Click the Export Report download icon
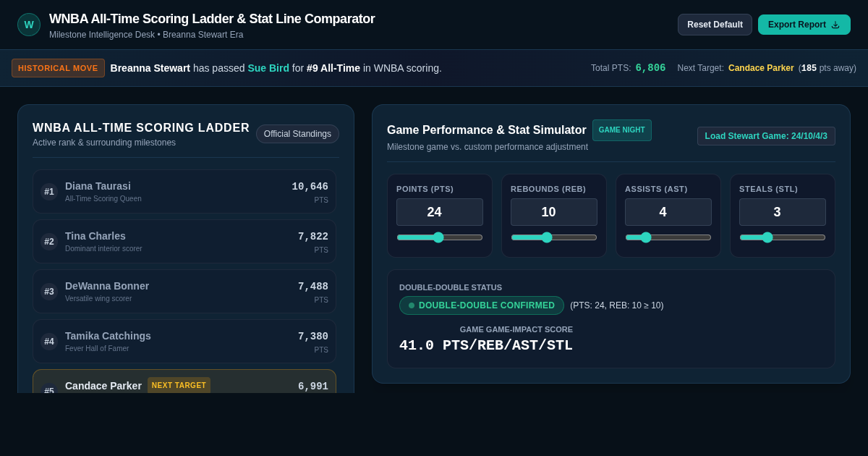The height and width of the screenshot is (456, 868). (x=835, y=25)
